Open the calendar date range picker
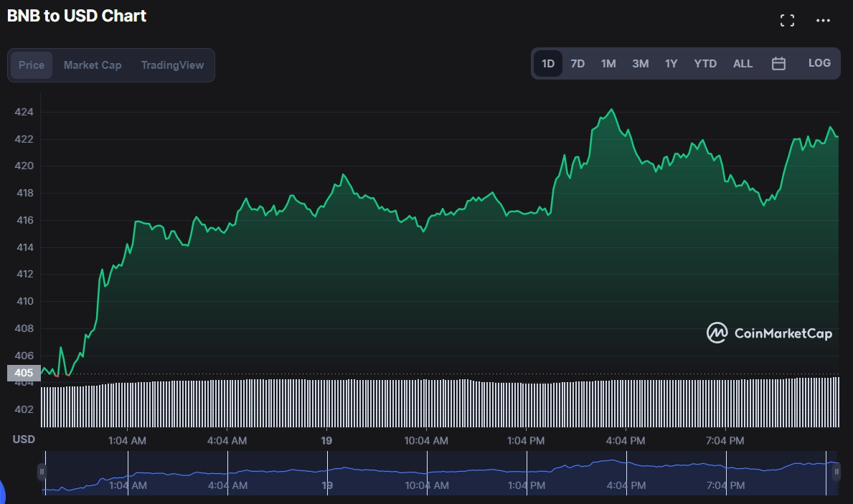Viewport: 853px width, 504px height. [x=778, y=64]
